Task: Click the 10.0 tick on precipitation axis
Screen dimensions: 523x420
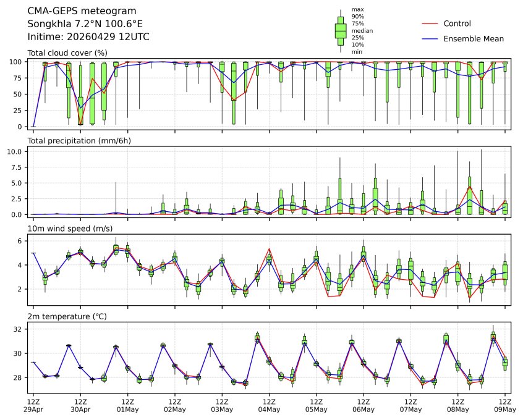Action: click(15, 151)
